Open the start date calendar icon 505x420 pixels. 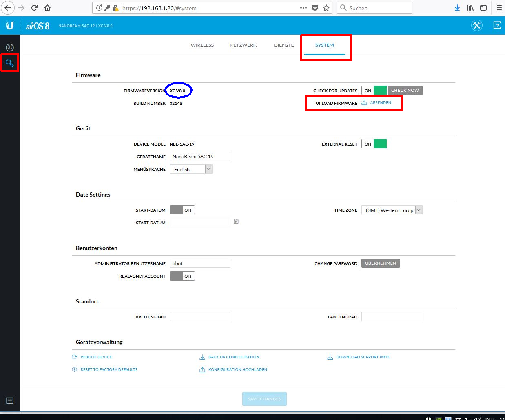click(x=236, y=222)
